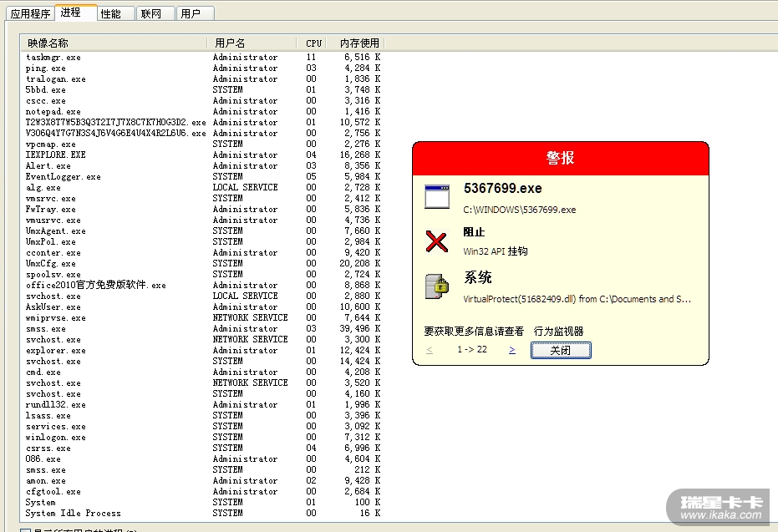Select the taskmgr.exe process row
The height and width of the screenshot is (532, 778).
(202, 57)
